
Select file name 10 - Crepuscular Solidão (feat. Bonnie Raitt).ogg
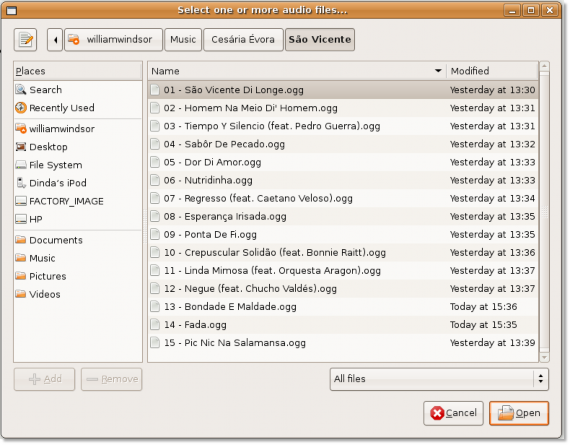coord(275,253)
